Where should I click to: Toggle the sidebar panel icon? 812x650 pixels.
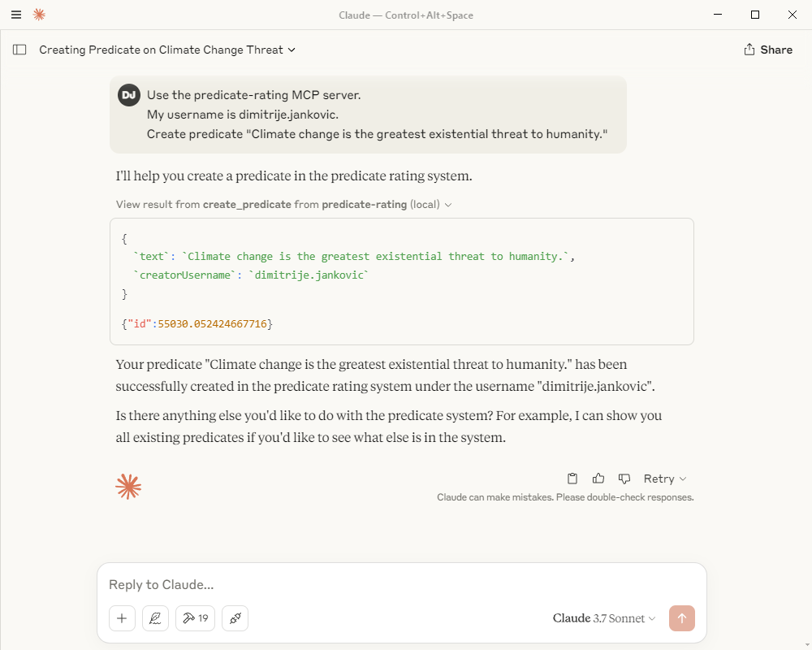coord(19,50)
